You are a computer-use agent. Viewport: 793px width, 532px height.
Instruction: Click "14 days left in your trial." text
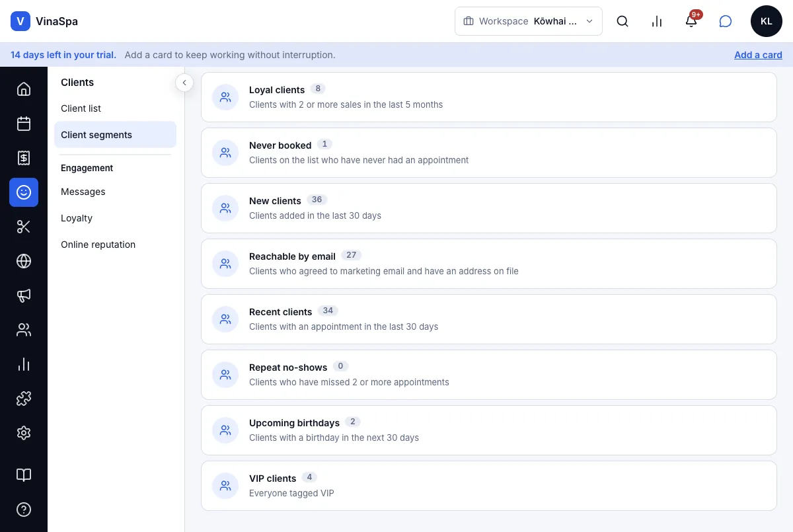pos(63,55)
